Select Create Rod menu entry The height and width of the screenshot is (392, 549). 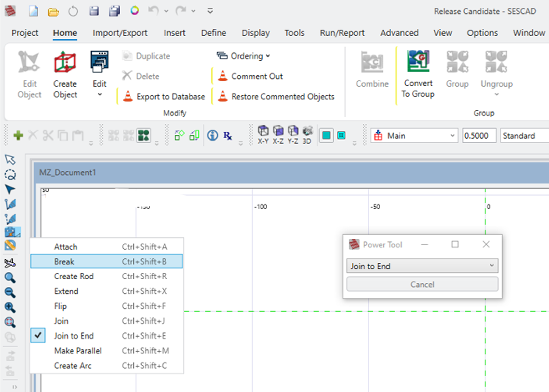tap(106, 276)
